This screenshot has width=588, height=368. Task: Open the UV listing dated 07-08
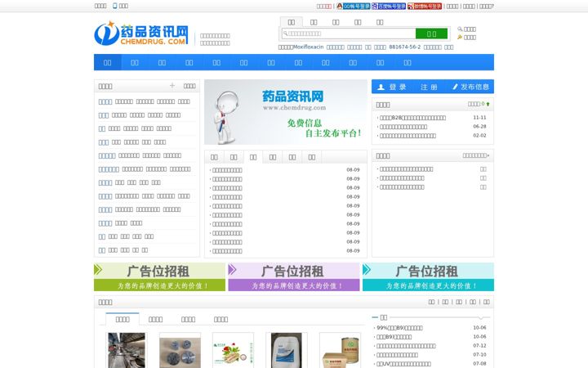pos(403,363)
